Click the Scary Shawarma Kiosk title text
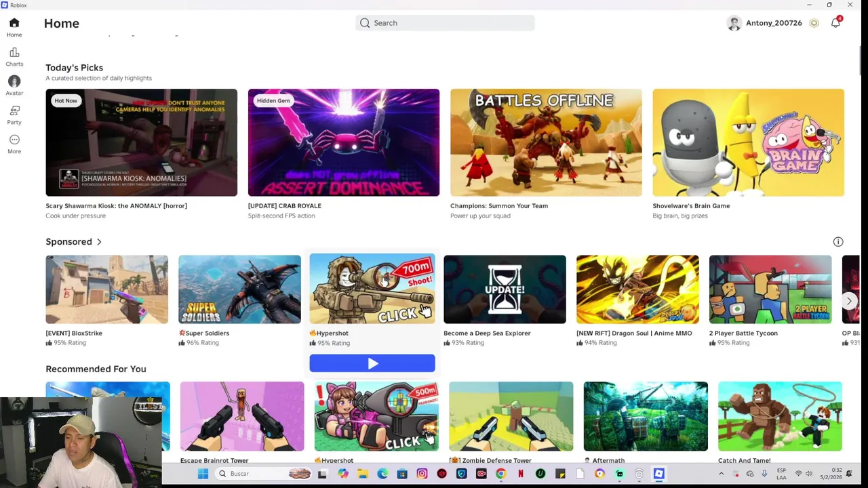This screenshot has width=868, height=488. pyautogui.click(x=116, y=206)
